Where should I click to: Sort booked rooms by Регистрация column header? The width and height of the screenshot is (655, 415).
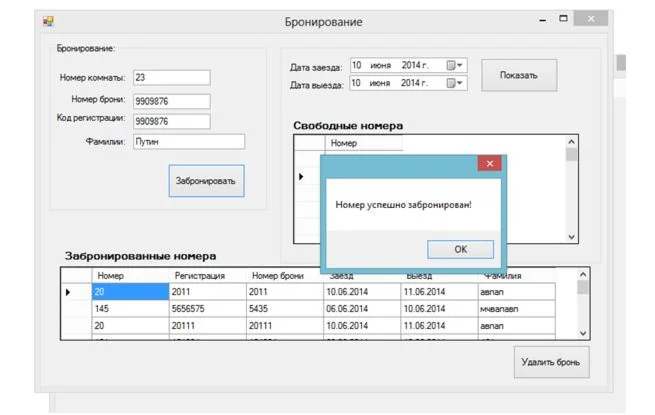point(200,276)
